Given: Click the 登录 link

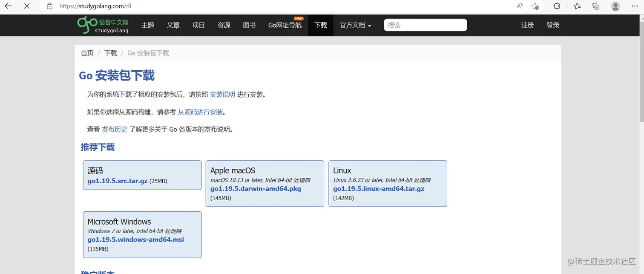Looking at the screenshot, I should point(553,25).
